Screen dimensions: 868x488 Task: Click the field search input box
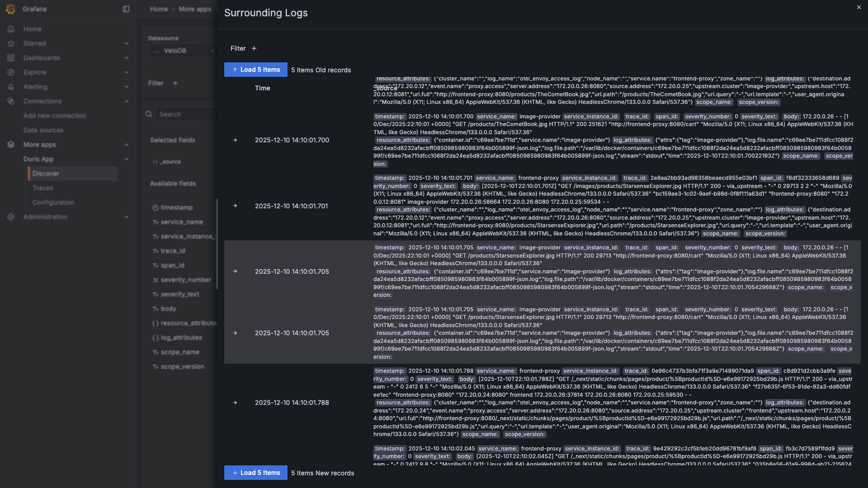[x=185, y=114]
